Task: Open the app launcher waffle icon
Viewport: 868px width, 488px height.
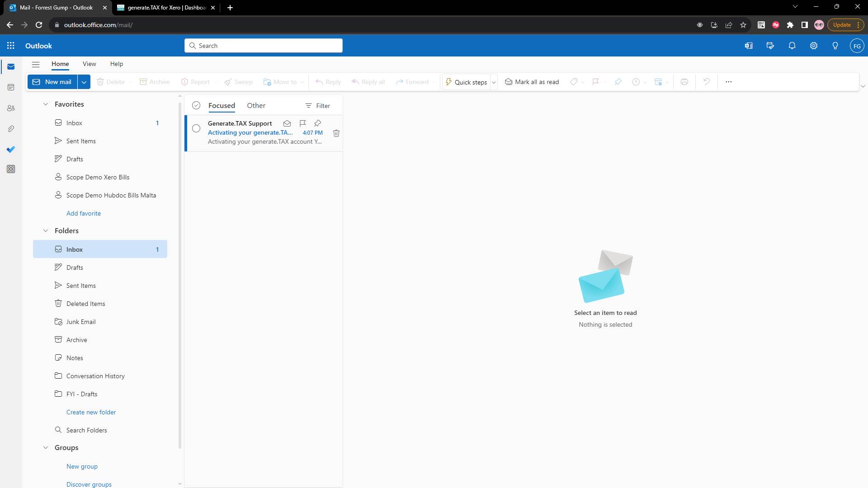Action: (x=11, y=46)
